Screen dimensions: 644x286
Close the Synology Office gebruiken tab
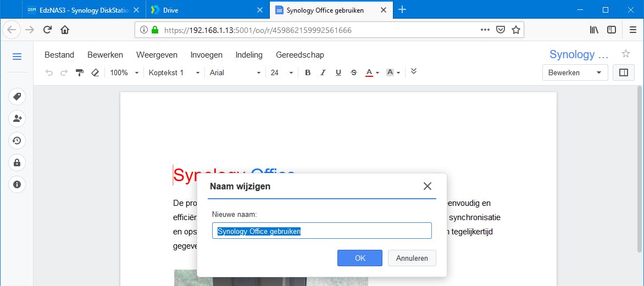(383, 10)
